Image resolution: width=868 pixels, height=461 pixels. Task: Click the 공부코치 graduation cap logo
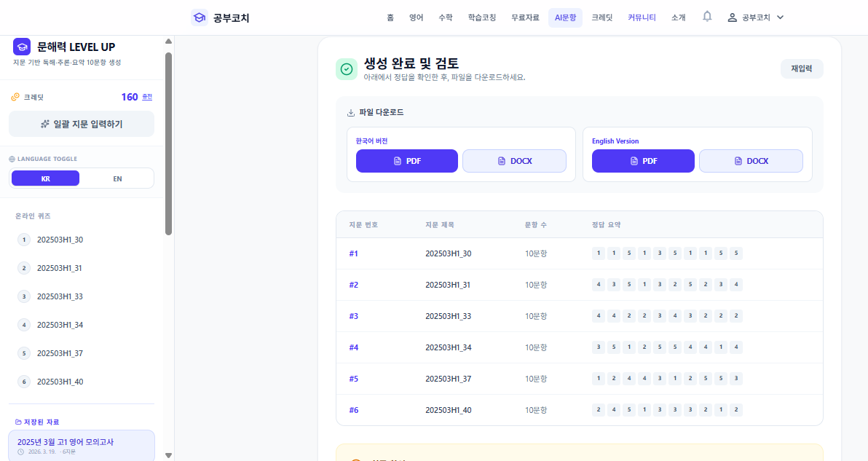[x=199, y=17]
